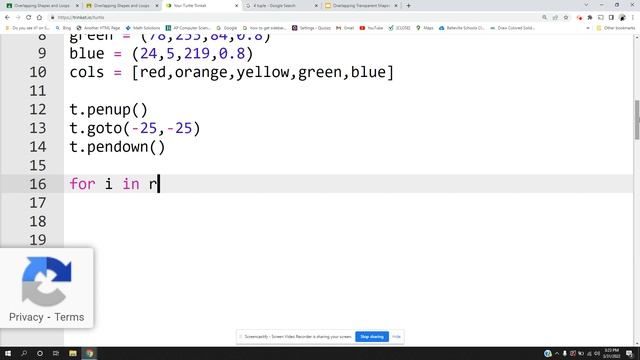Open the Windows Start menu

8,353
